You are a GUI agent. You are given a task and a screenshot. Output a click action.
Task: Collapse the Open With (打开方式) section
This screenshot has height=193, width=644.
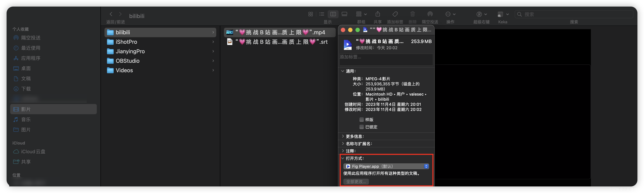point(342,158)
